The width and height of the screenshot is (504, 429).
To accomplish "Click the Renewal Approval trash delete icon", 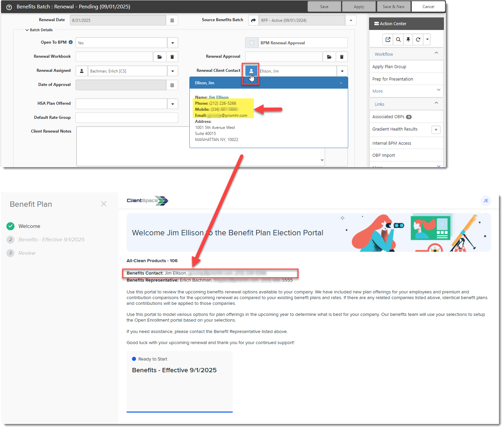I will [341, 57].
